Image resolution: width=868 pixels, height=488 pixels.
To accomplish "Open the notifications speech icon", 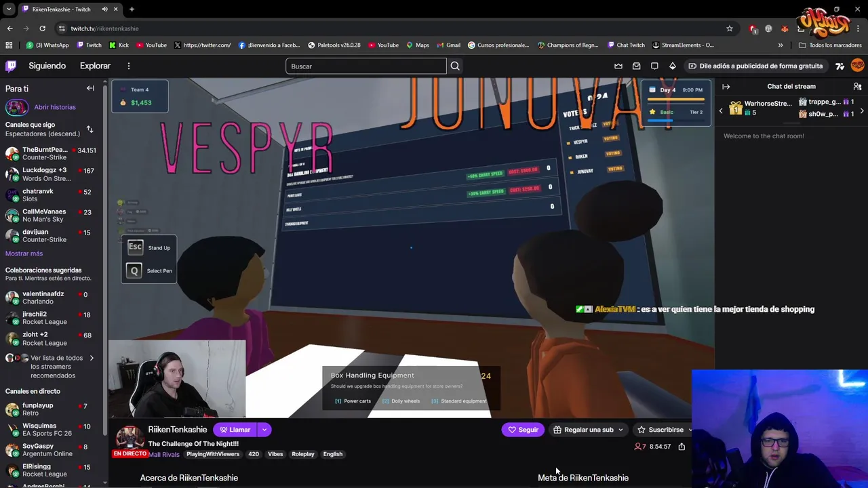I will 654,66.
